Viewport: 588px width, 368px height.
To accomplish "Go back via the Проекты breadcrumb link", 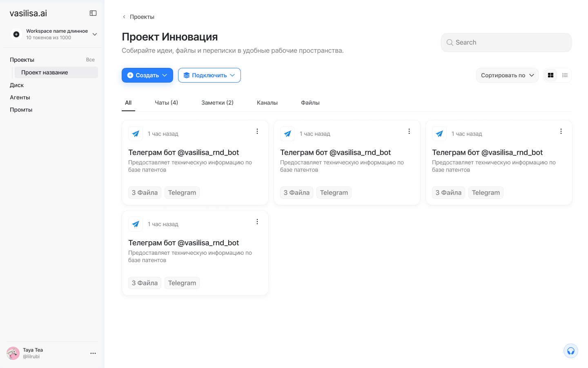I will [142, 17].
